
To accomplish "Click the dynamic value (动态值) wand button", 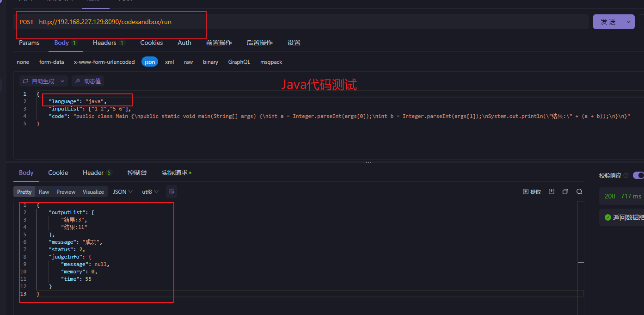I will [88, 81].
